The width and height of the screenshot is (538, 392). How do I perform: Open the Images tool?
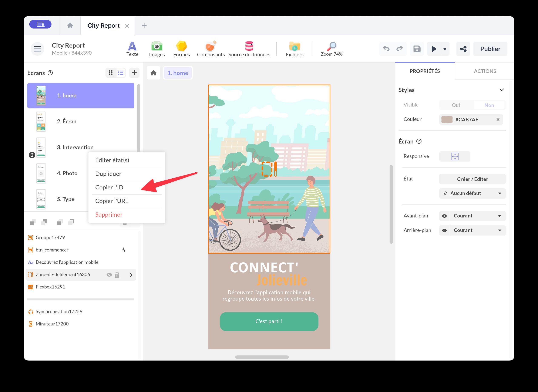tap(157, 49)
